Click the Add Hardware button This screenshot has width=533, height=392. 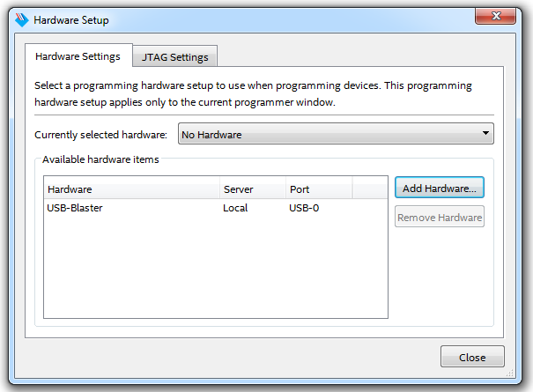(439, 189)
